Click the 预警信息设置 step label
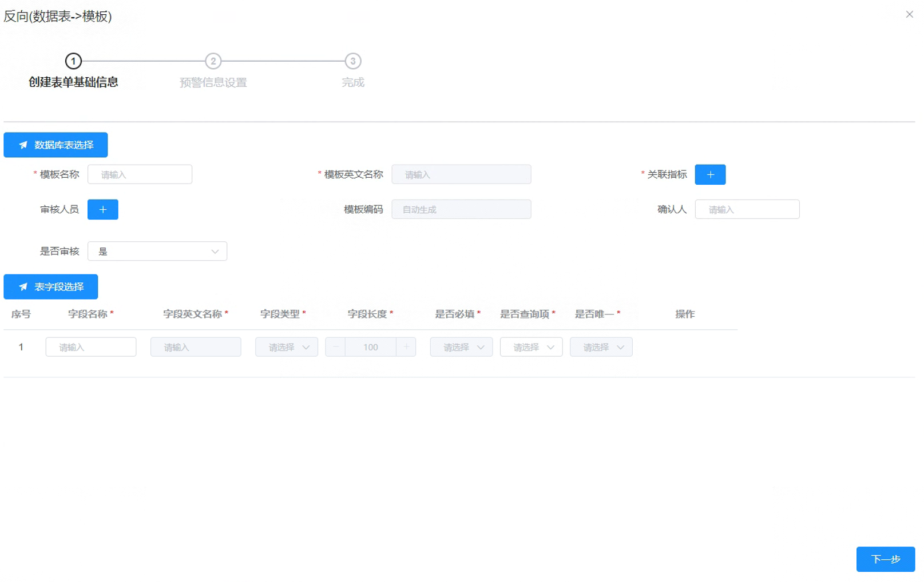 (213, 82)
